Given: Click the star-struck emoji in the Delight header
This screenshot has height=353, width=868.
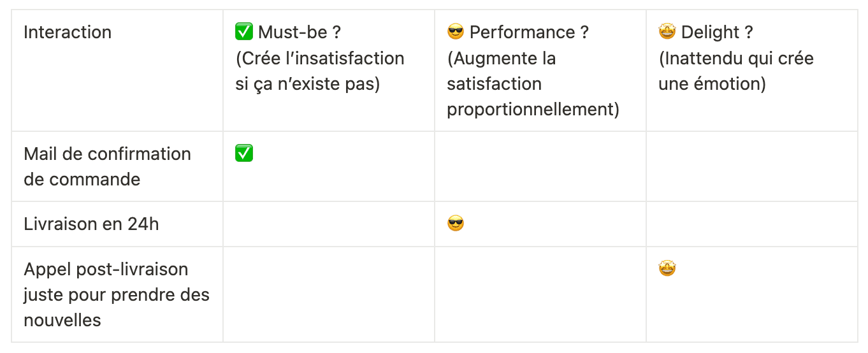Looking at the screenshot, I should click(667, 32).
